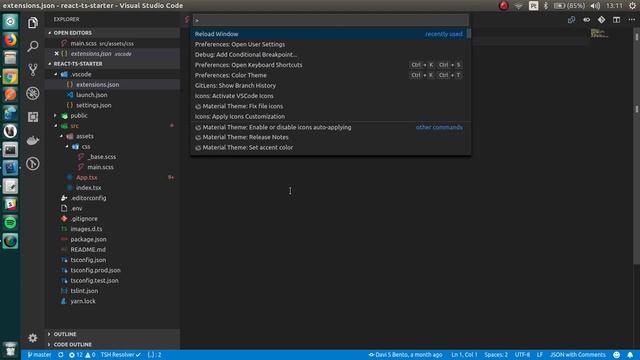Go to line via Ln 1, Col 1

tap(464, 355)
